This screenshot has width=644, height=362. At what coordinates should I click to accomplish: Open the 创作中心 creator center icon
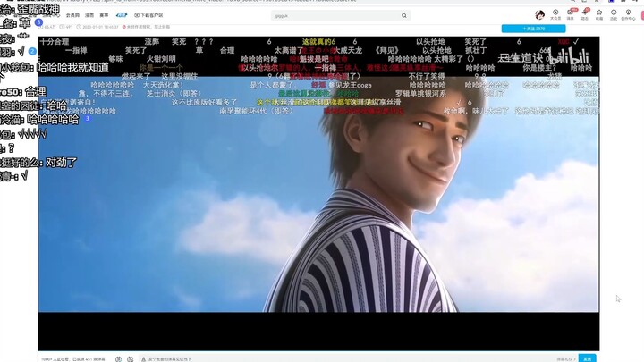coord(628,15)
